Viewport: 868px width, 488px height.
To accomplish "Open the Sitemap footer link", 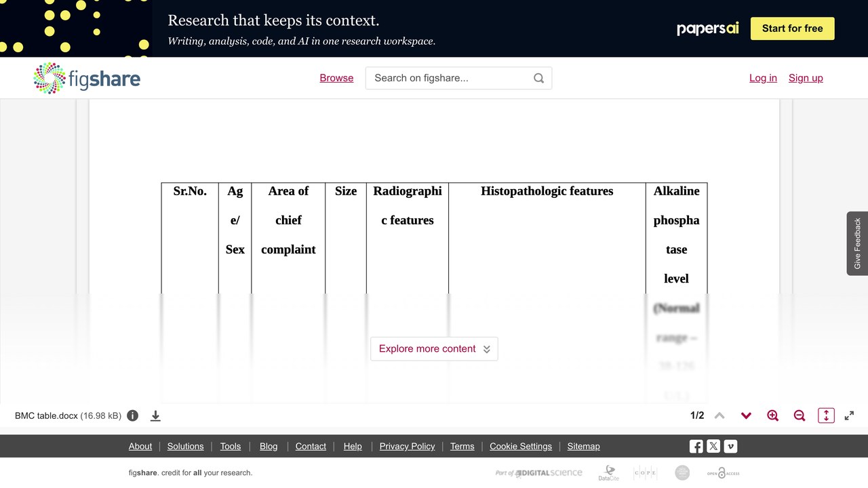I will click(584, 446).
